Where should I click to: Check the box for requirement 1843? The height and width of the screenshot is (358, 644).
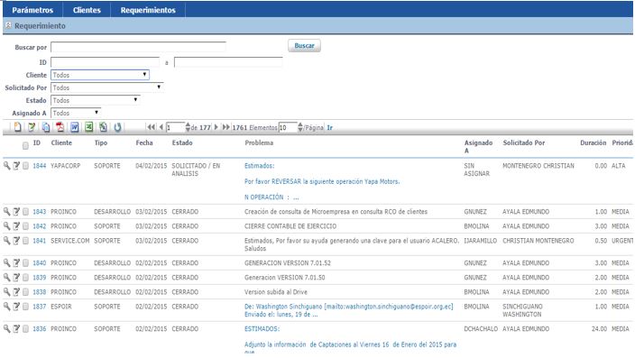coord(25,212)
